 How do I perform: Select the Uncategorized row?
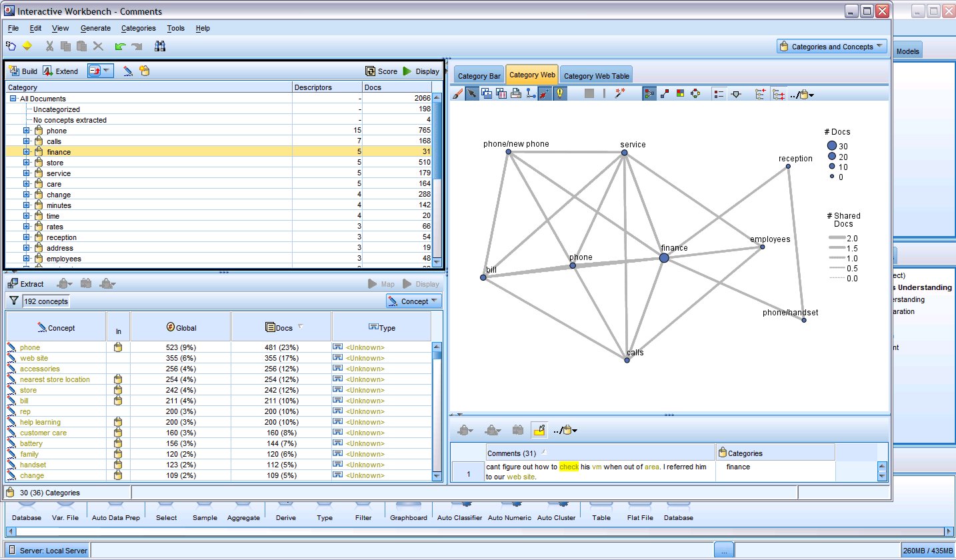click(219, 109)
